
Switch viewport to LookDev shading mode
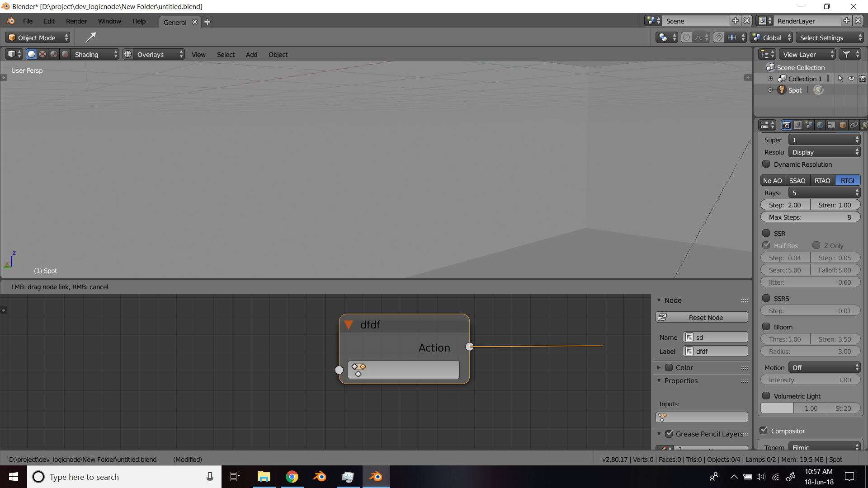tap(54, 54)
